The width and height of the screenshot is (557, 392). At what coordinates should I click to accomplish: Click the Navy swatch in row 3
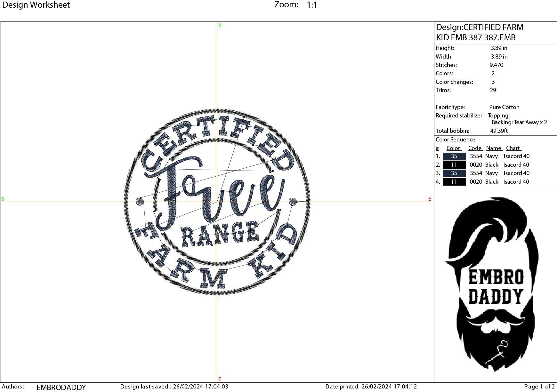454,173
